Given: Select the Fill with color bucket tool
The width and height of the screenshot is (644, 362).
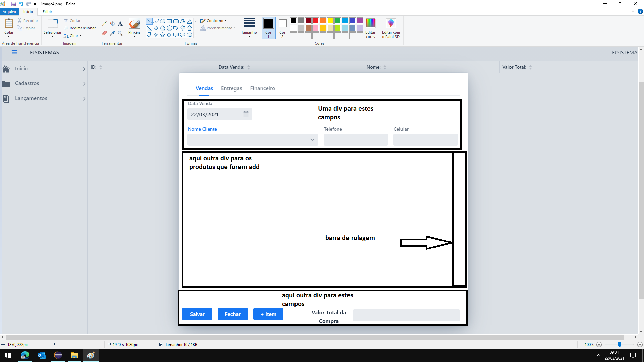Looking at the screenshot, I should click(x=112, y=24).
